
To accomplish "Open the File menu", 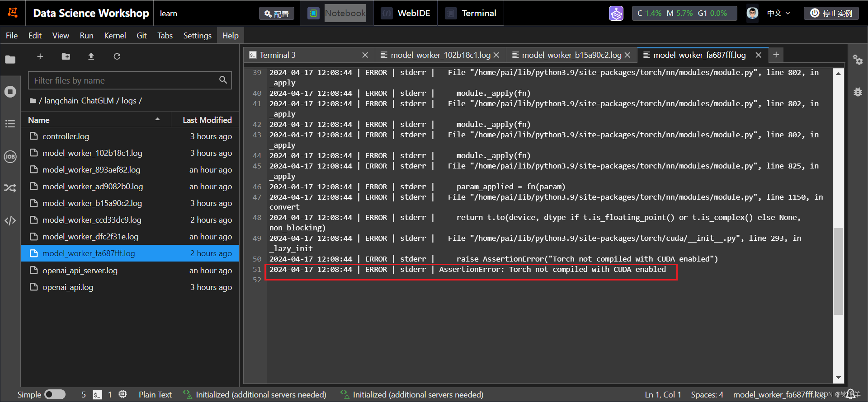I will click(x=12, y=35).
